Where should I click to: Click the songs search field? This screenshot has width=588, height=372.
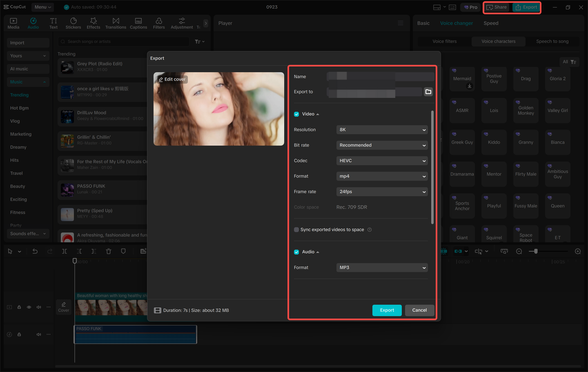123,41
